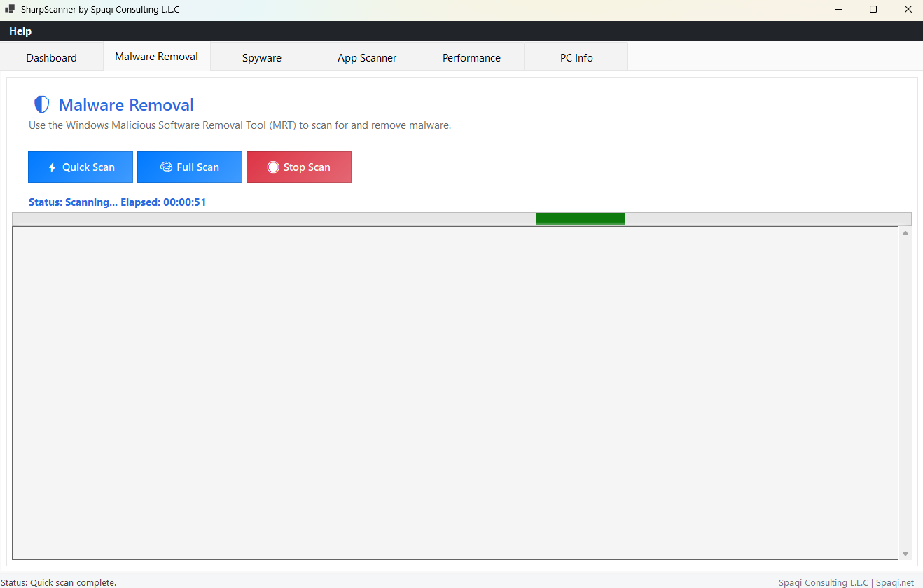923x588 pixels.
Task: Click the SharpScanner app icon in title bar
Action: pyautogui.click(x=10, y=10)
